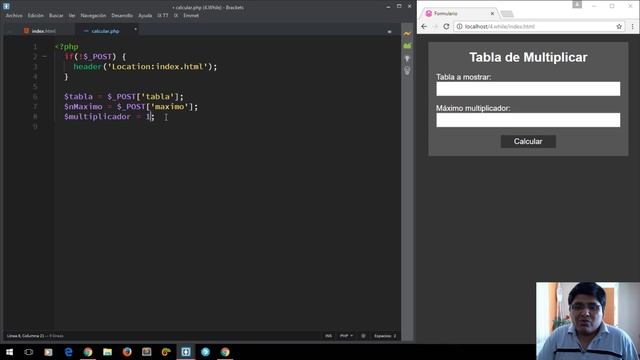Open Microsoft Edge from taskbar
The image size is (640, 360).
(x=68, y=352)
